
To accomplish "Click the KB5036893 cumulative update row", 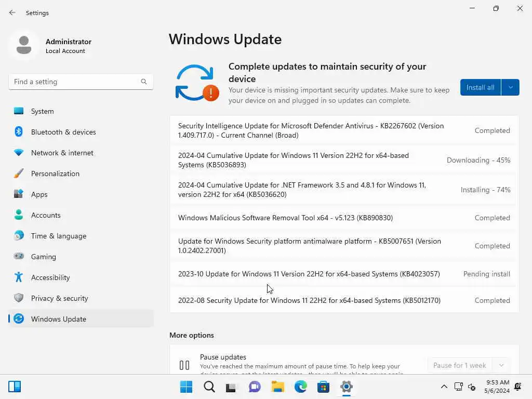I will click(x=344, y=160).
